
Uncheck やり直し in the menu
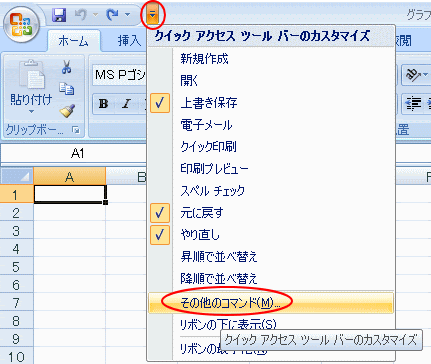[x=271, y=235]
